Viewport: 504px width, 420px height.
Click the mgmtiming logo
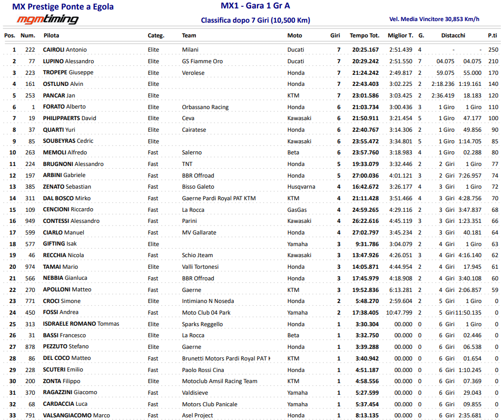point(47,19)
